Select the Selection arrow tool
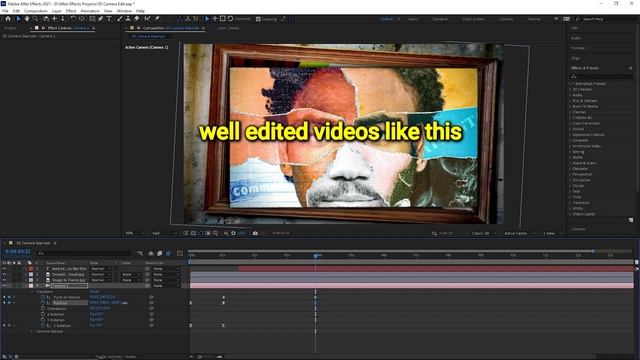The height and width of the screenshot is (360, 640). [18, 19]
